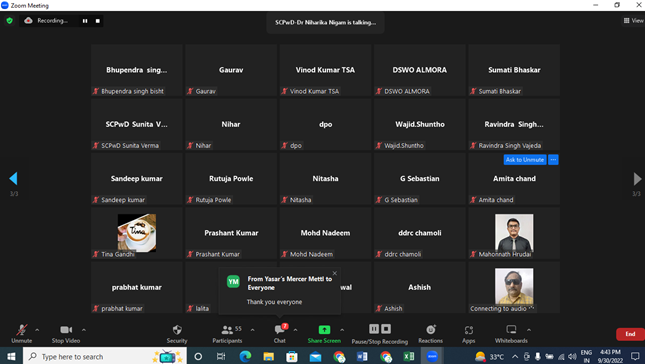Open Whiteboards
Image resolution: width=645 pixels, height=364 pixels.
[x=511, y=334]
